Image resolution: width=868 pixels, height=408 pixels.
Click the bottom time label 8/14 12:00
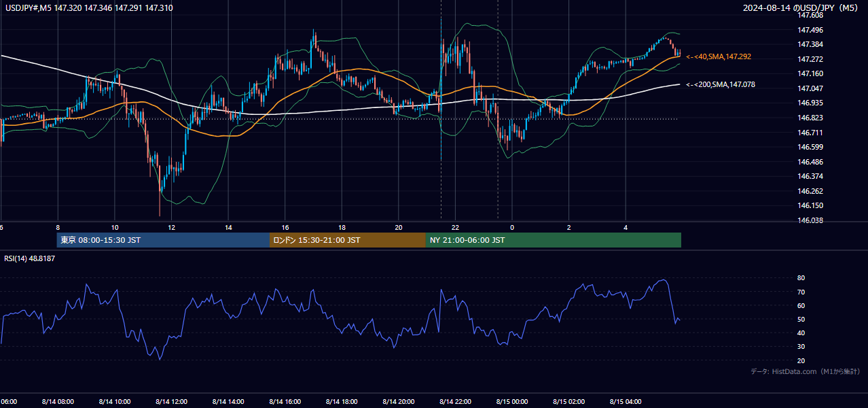(x=171, y=402)
